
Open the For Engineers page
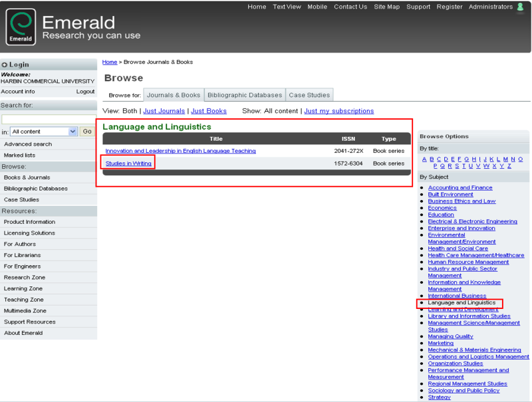click(22, 266)
